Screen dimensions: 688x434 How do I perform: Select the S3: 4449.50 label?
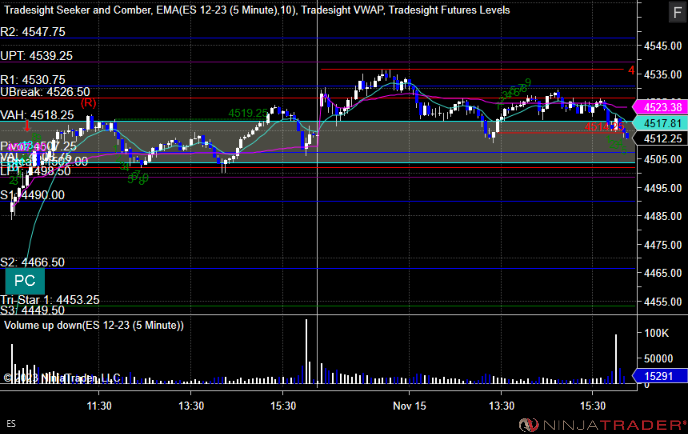click(x=32, y=310)
